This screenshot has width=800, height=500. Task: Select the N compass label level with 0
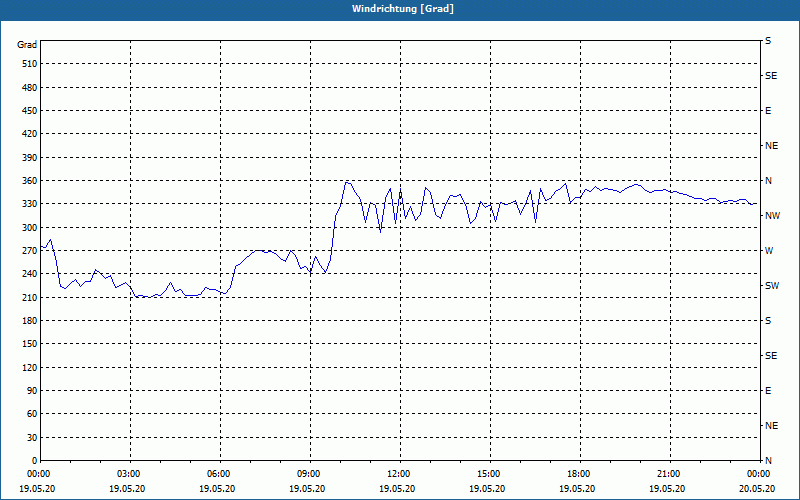(x=768, y=461)
